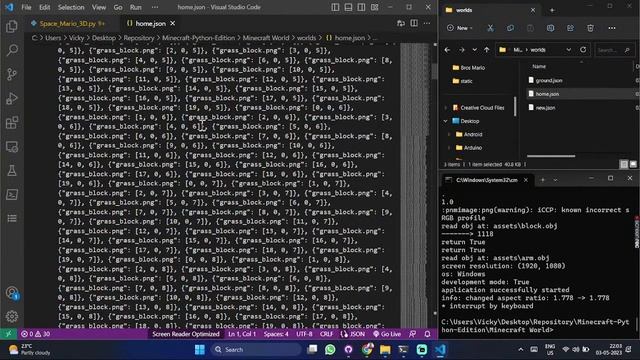Open See more ellipsis in File Explorer toolbar
This screenshot has width=640, height=360.
612,28
